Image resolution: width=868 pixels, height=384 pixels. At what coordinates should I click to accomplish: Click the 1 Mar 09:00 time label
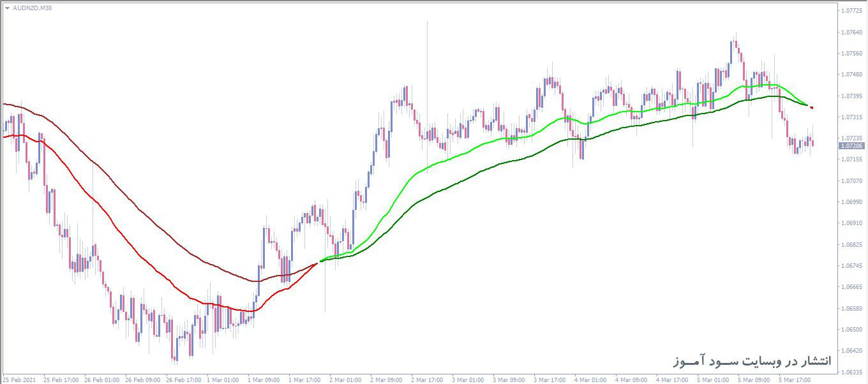click(x=264, y=380)
